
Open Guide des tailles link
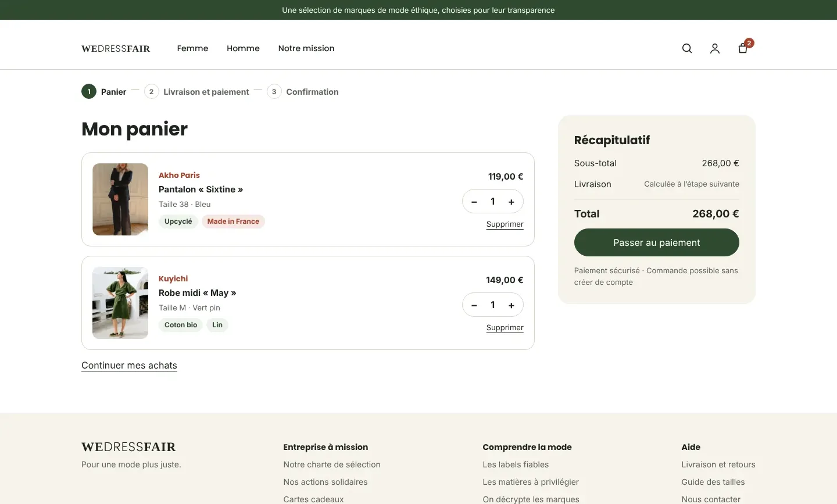click(x=713, y=482)
